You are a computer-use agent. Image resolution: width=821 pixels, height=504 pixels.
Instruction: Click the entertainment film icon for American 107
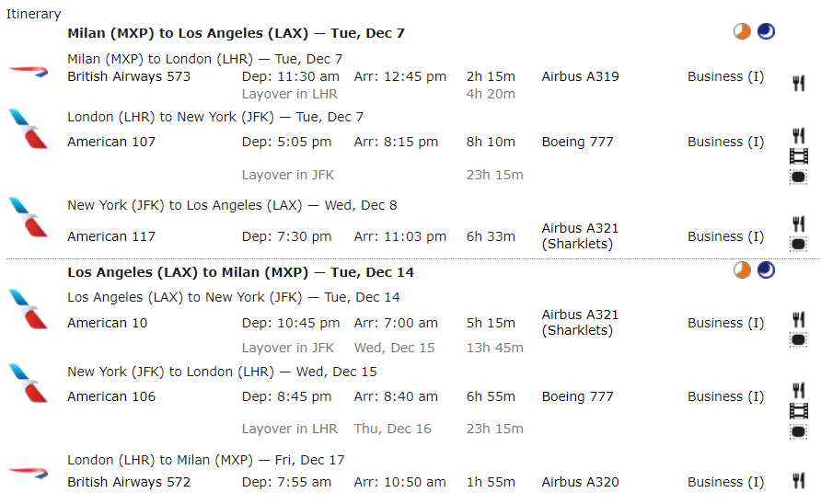click(x=798, y=156)
